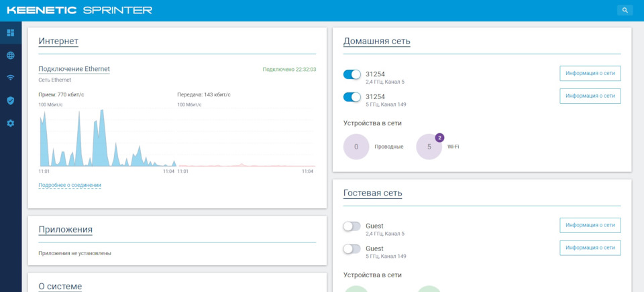Click the upload traffic graph
Screen dimensions: 644x292
[246, 137]
